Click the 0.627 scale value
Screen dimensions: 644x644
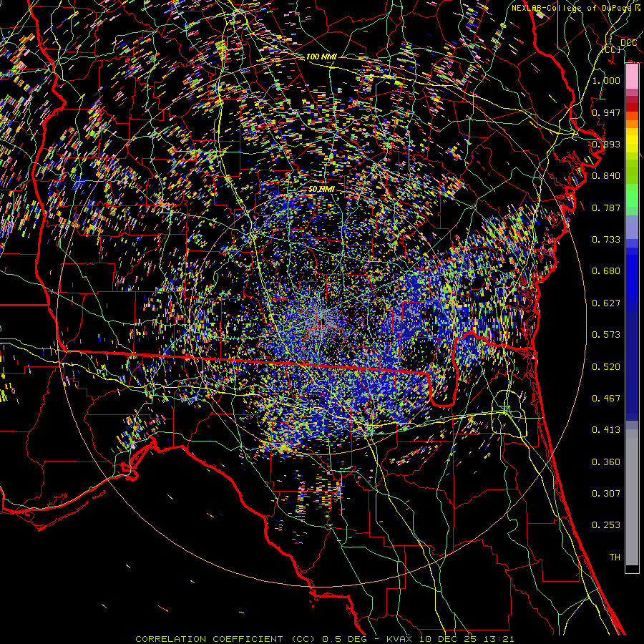click(606, 303)
